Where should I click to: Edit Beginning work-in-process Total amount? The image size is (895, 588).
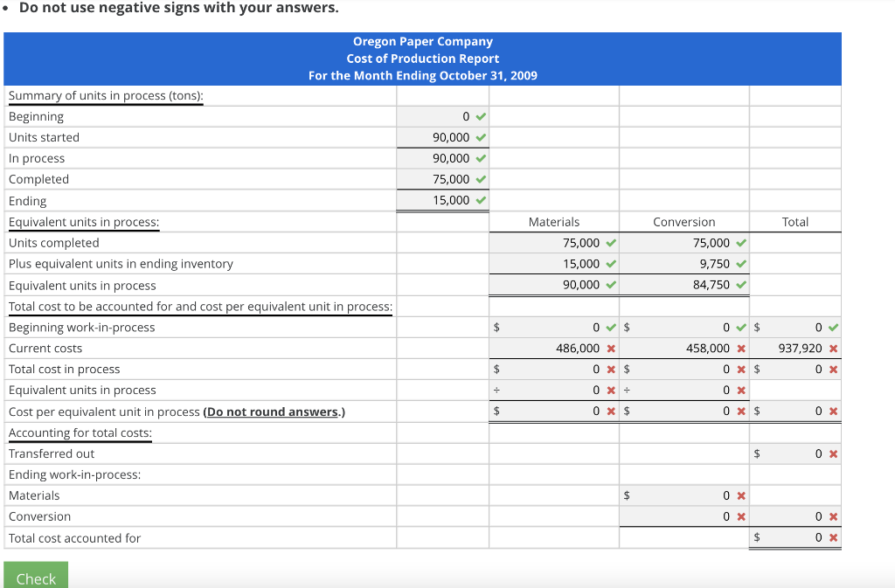(795, 328)
